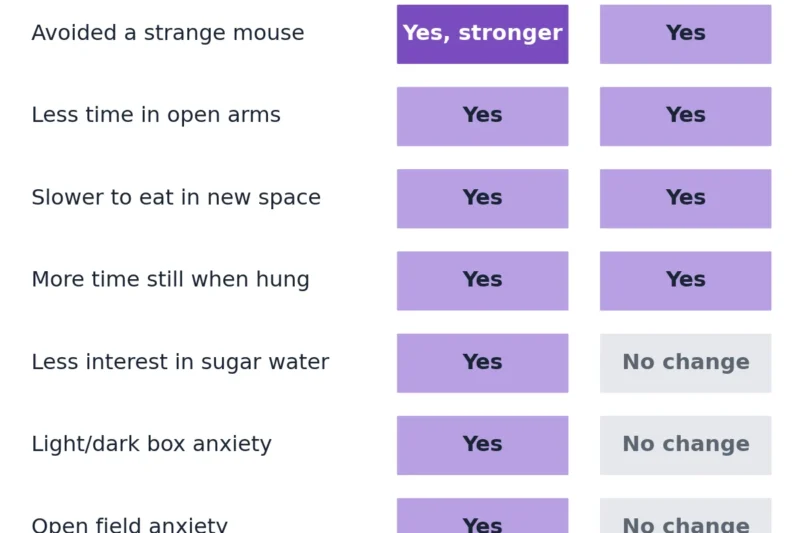Select the 'Avoided a strange mouse' row label
800x533 pixels.
point(168,33)
